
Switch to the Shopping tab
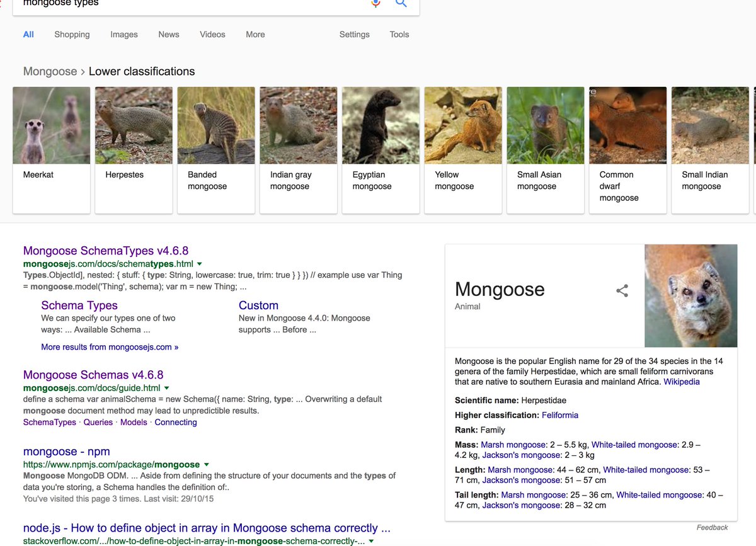coord(72,35)
